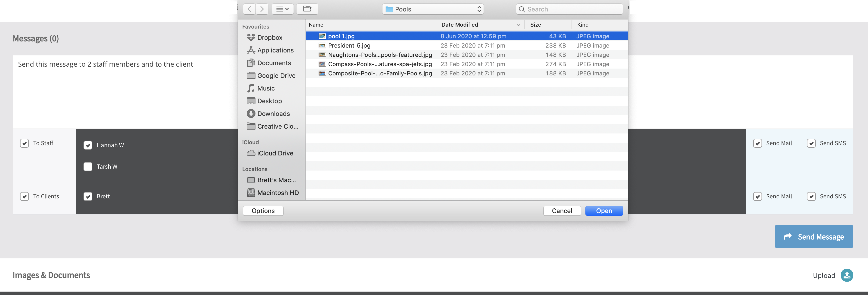Open the Pools folder path dropdown

point(433,9)
